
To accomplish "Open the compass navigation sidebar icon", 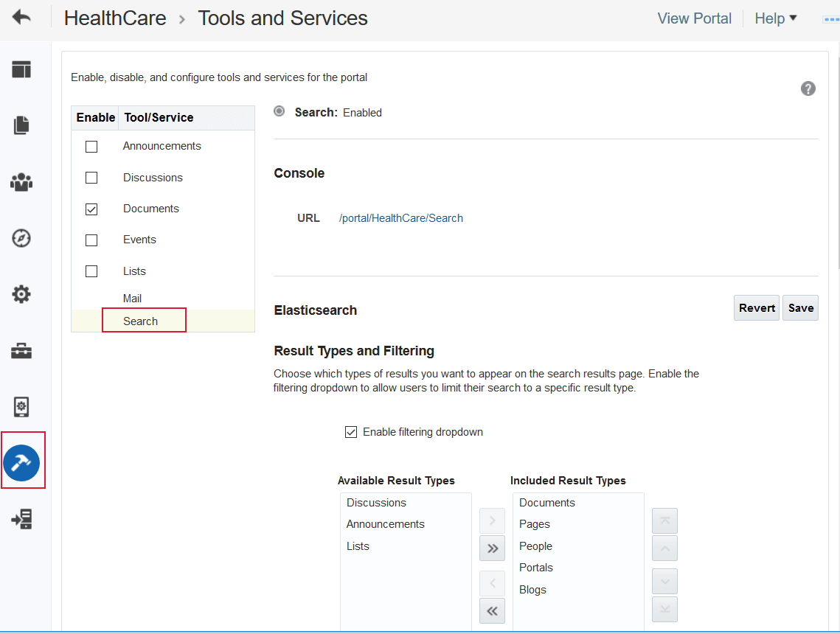I will [x=21, y=237].
